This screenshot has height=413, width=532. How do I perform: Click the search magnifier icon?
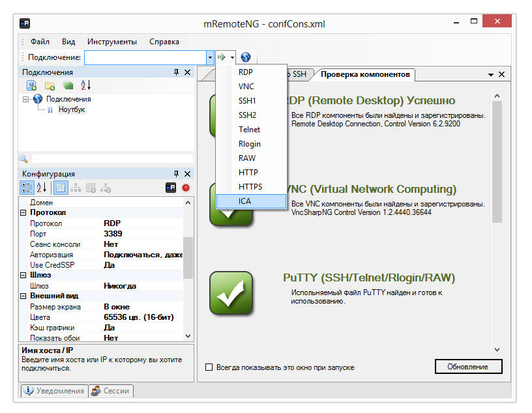[23, 158]
